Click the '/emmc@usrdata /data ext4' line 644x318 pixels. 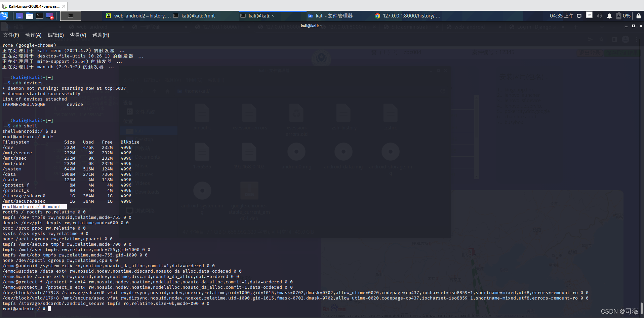point(122,271)
